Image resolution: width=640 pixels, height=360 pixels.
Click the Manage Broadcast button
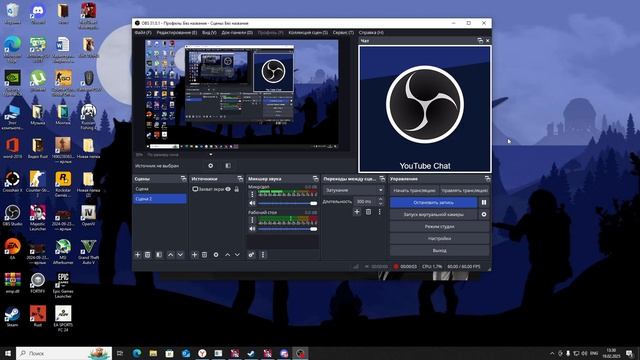[x=464, y=190]
